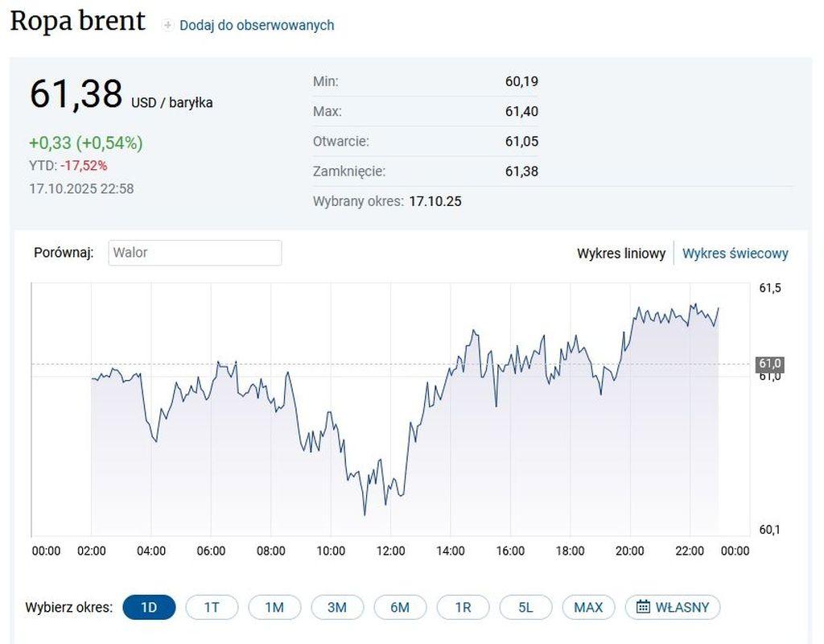Click the 61,0 price marker on axis
This screenshot has width=824, height=644.
click(x=770, y=365)
